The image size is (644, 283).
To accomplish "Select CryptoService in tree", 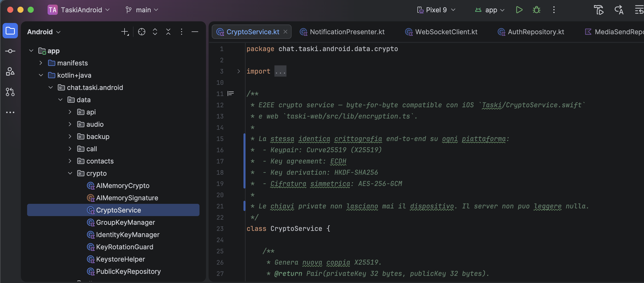I will point(113,210).
